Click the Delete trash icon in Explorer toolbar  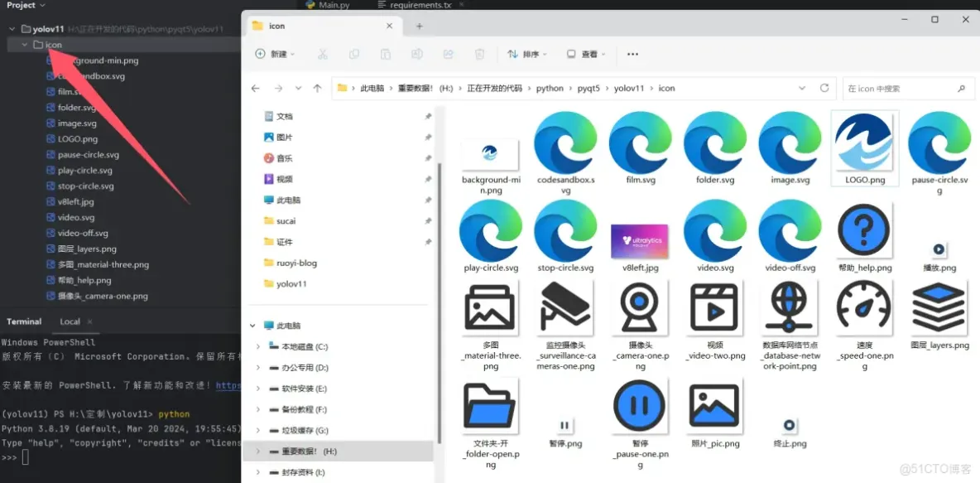479,55
